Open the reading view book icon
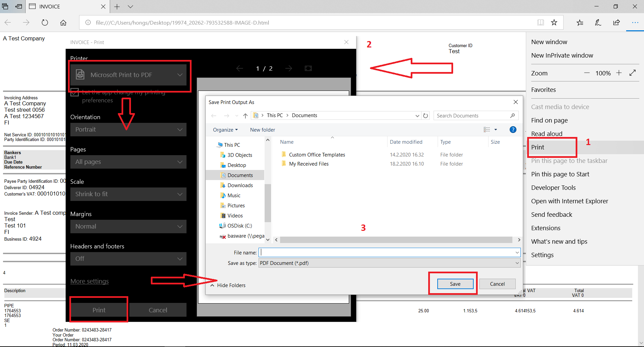Image resolution: width=644 pixels, height=347 pixels. click(x=541, y=23)
